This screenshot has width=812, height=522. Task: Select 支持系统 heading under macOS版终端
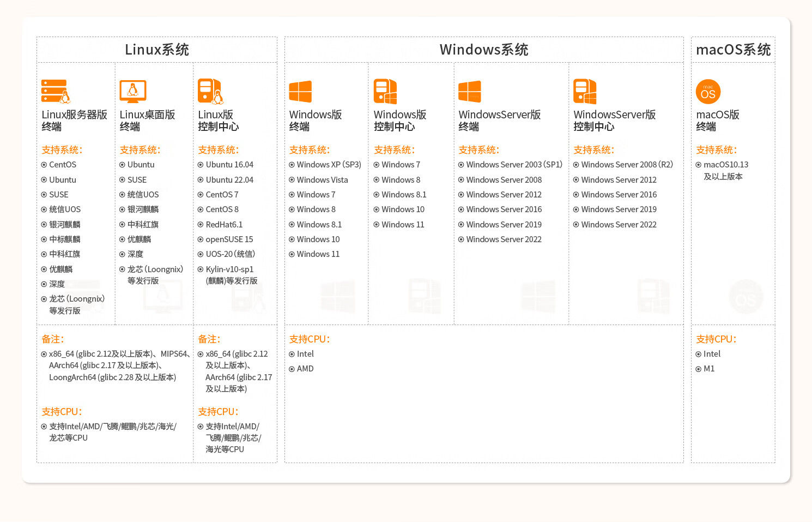(717, 150)
